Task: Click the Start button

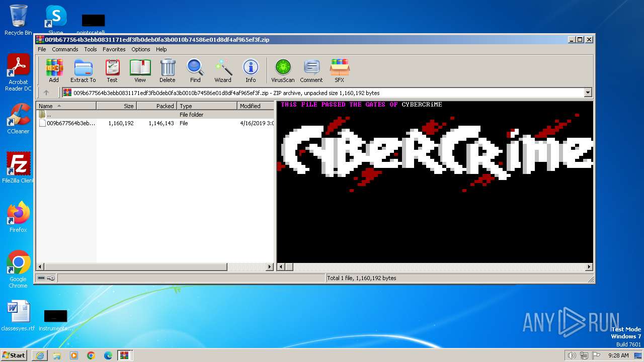Action: tap(14, 355)
